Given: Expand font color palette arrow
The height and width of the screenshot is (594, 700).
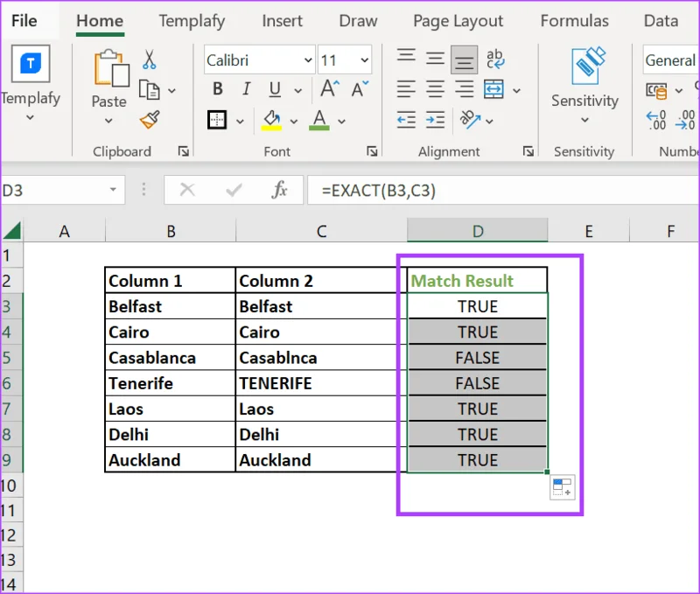Looking at the screenshot, I should coord(341,122).
